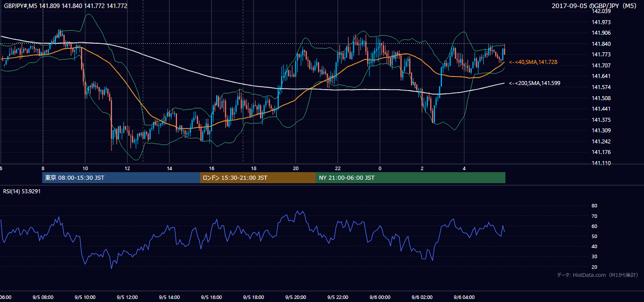Click the 40 SMA 141.728 label
Viewport: 644px width, 302px height.
[533, 62]
